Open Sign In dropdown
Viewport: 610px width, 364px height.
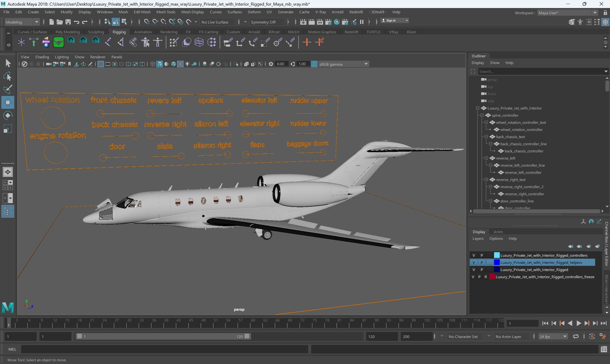395,21
